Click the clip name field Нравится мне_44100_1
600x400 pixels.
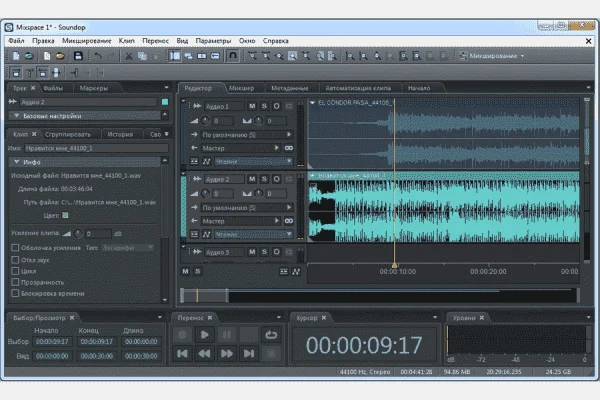click(x=96, y=148)
